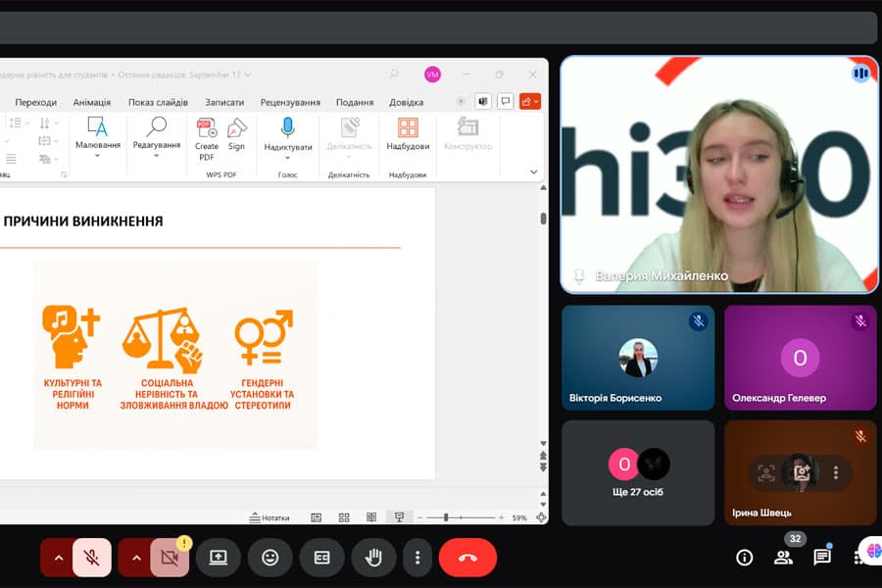This screenshot has height=588, width=882.
Task: Open the Надиктувати dictate dropdown
Action: 287,158
